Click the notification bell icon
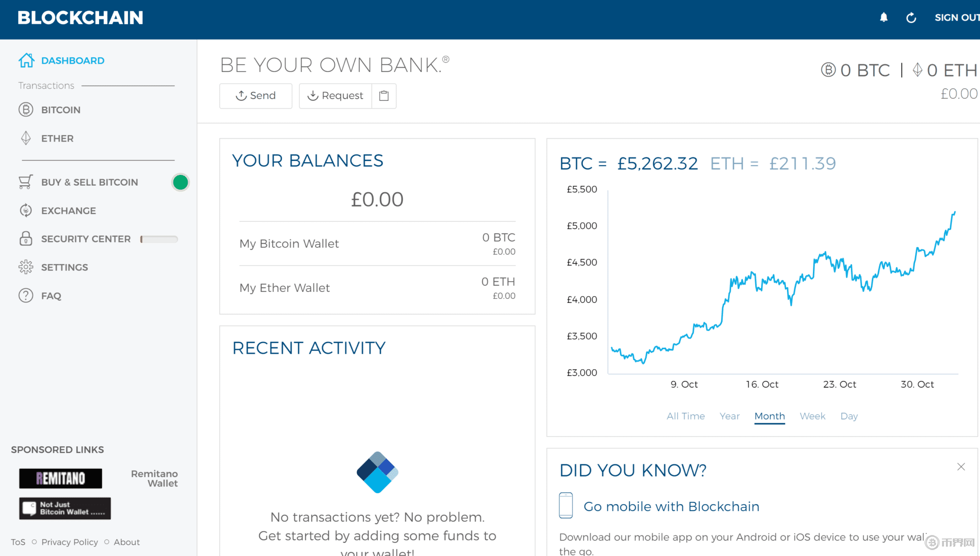Screen dimensions: 980x556 tap(883, 18)
